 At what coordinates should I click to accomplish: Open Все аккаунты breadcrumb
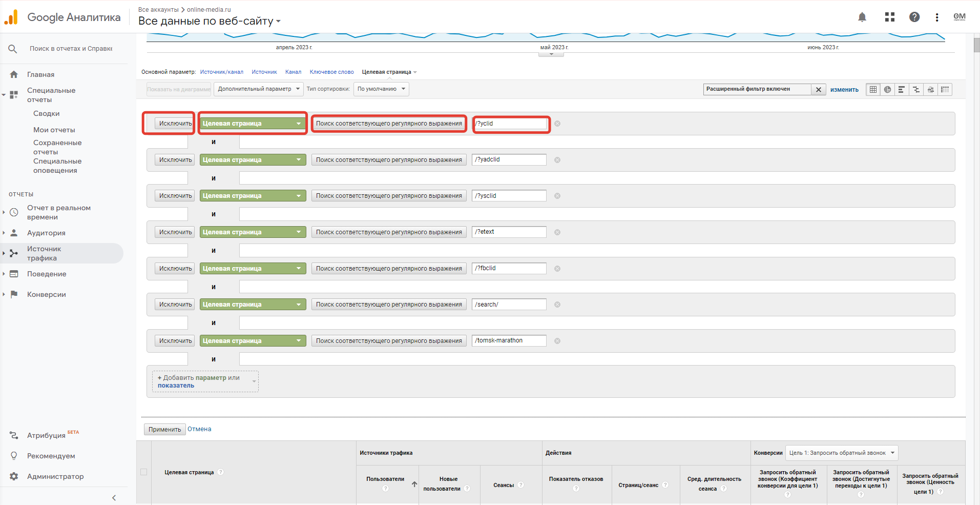click(x=158, y=10)
